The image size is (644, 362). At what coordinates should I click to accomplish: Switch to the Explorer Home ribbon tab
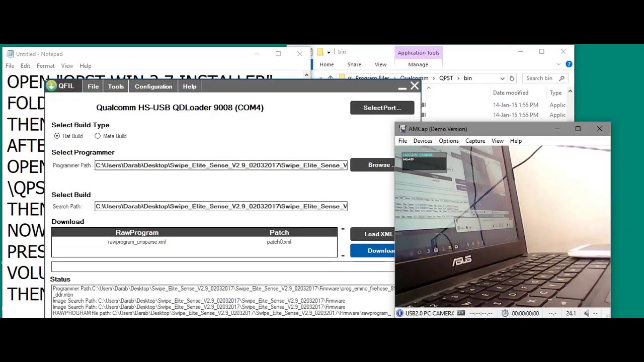327,64
